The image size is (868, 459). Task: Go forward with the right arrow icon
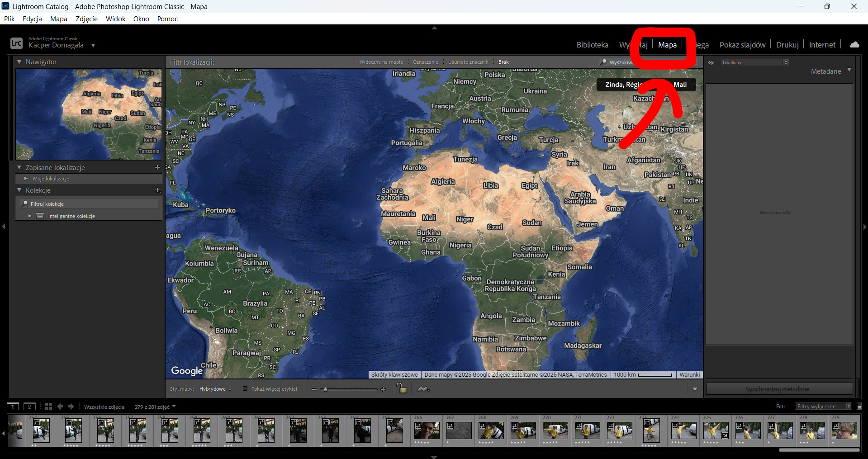[x=71, y=407]
